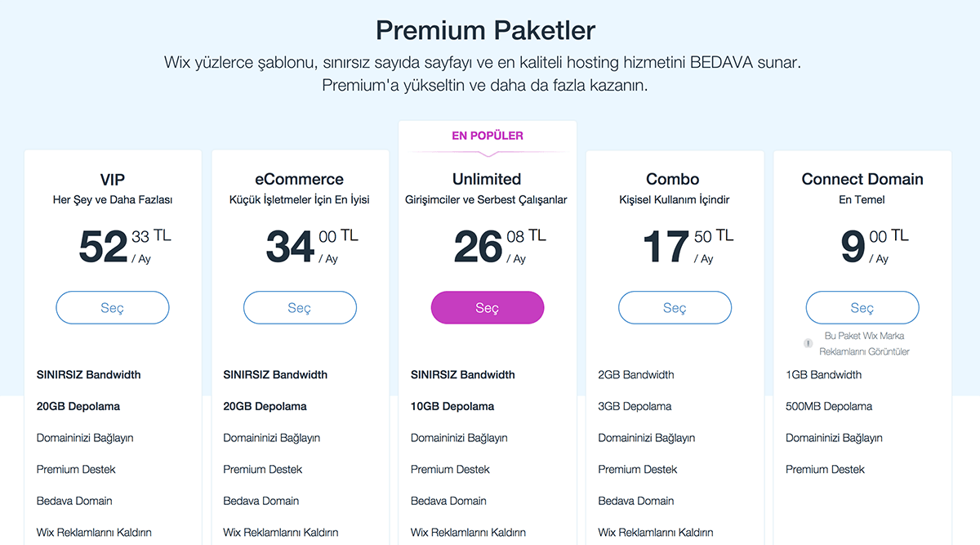Pick the Combo plan Seç button

(675, 308)
